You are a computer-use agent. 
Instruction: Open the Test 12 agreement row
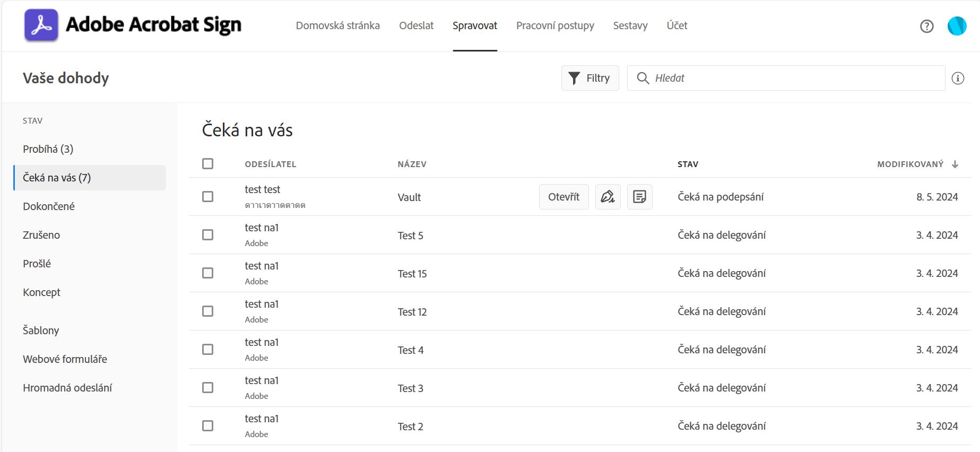412,312
